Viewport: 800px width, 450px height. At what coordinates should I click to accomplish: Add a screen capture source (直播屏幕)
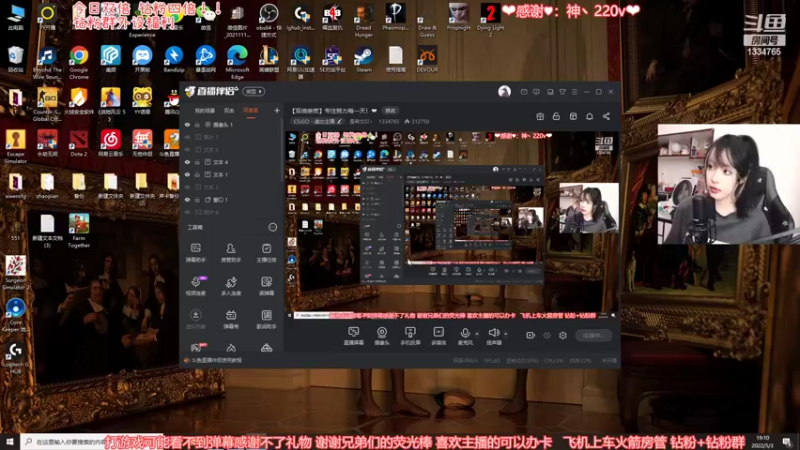click(354, 336)
